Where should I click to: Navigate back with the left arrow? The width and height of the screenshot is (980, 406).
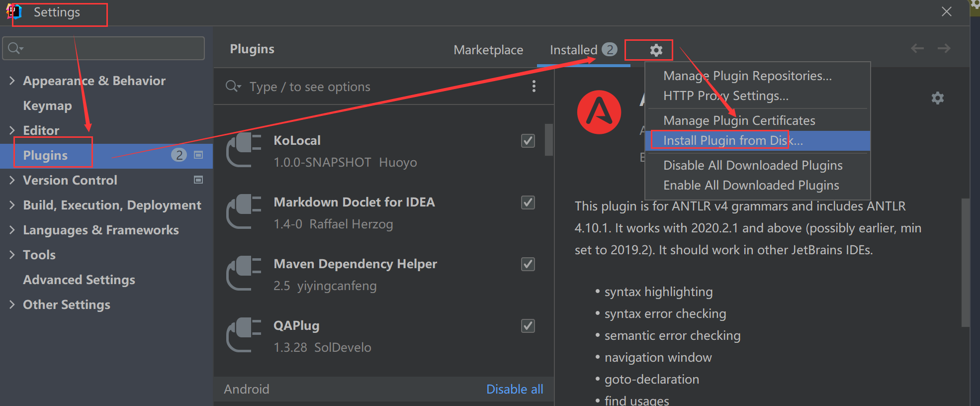click(x=917, y=48)
